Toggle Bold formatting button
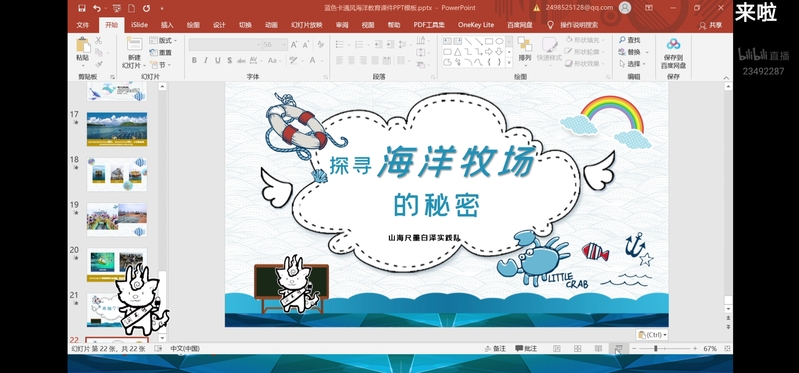Image resolution: width=799 pixels, height=373 pixels. click(x=194, y=60)
